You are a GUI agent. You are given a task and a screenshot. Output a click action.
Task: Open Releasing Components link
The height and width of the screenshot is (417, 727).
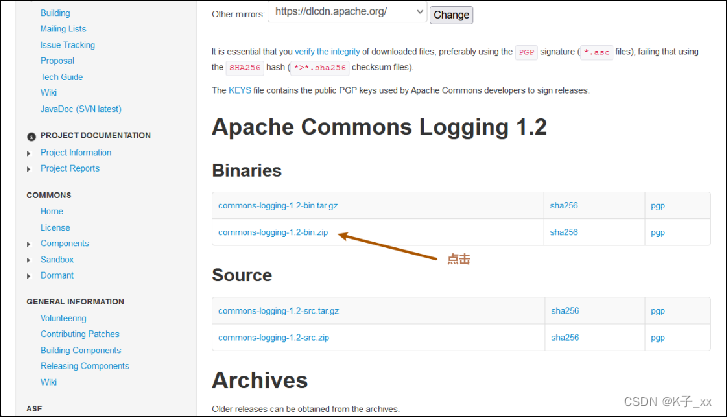coord(85,366)
